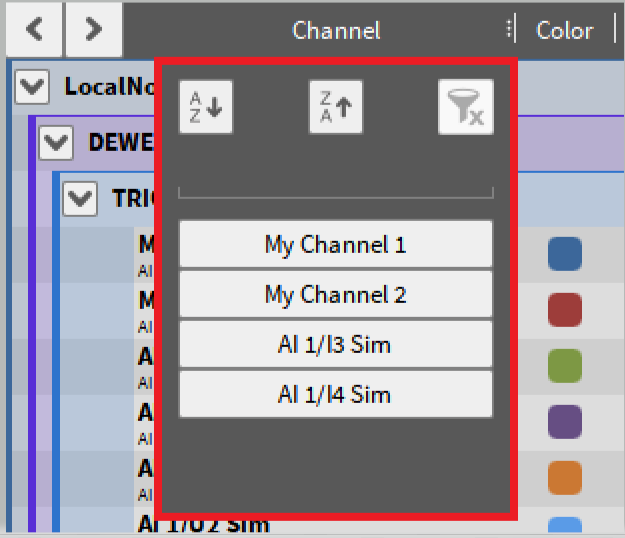Click the back arrow navigation button

[x=34, y=30]
